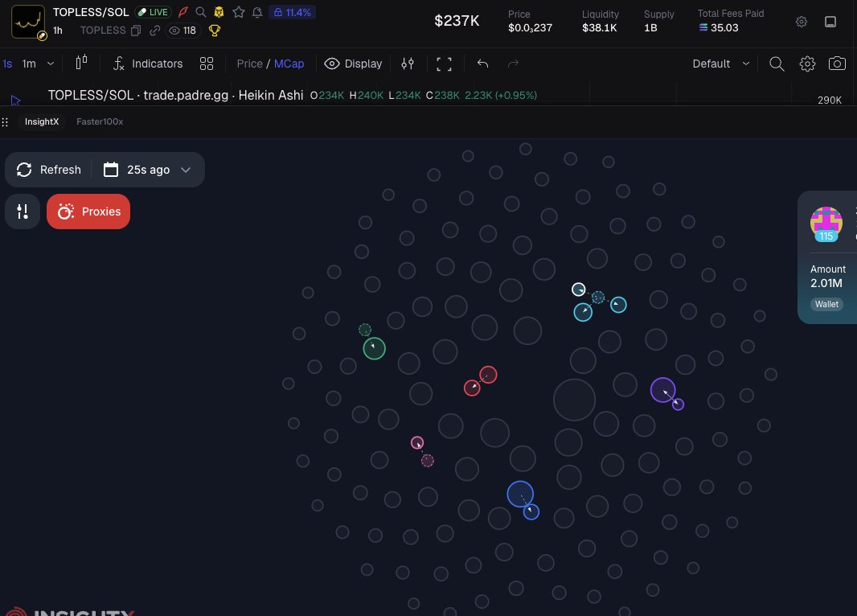
Task: Refresh the bubble map
Action: 49,170
